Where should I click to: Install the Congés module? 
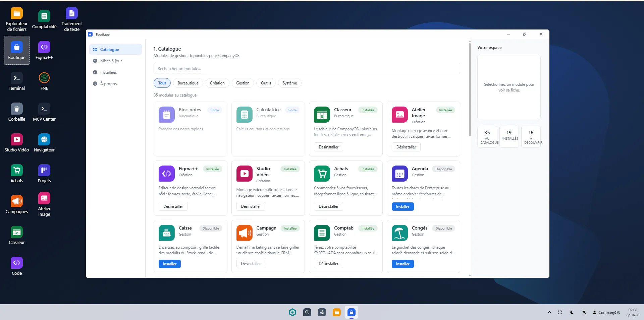click(402, 264)
